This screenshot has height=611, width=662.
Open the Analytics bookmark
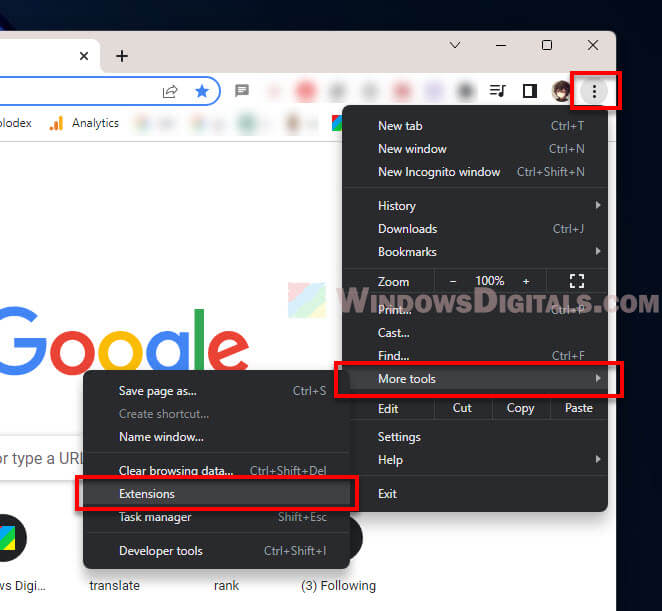84,123
